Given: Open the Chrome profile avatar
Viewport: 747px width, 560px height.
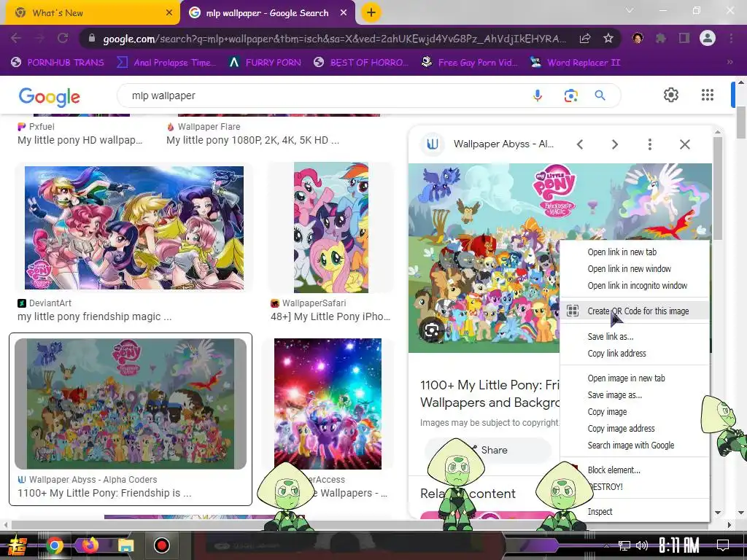Looking at the screenshot, I should [x=708, y=38].
